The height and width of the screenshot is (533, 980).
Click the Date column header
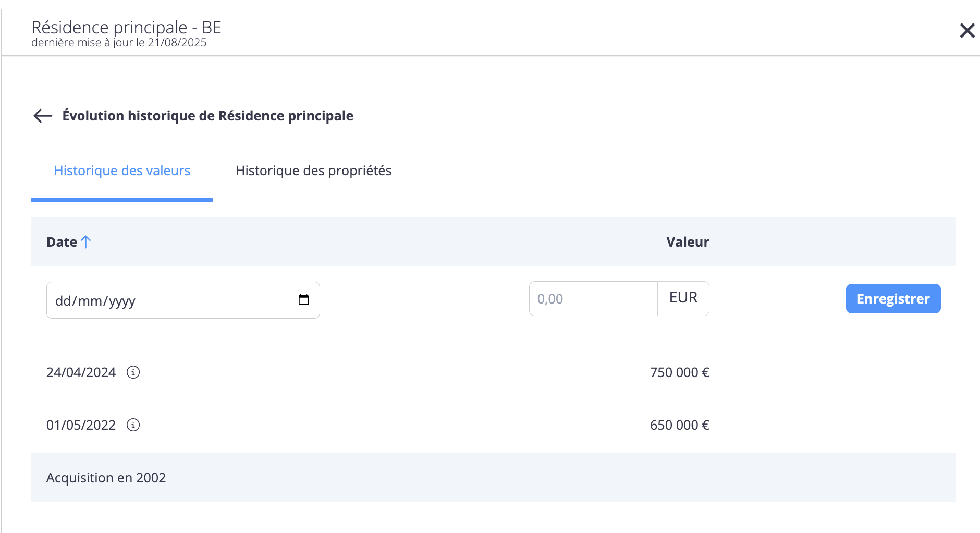(x=62, y=242)
